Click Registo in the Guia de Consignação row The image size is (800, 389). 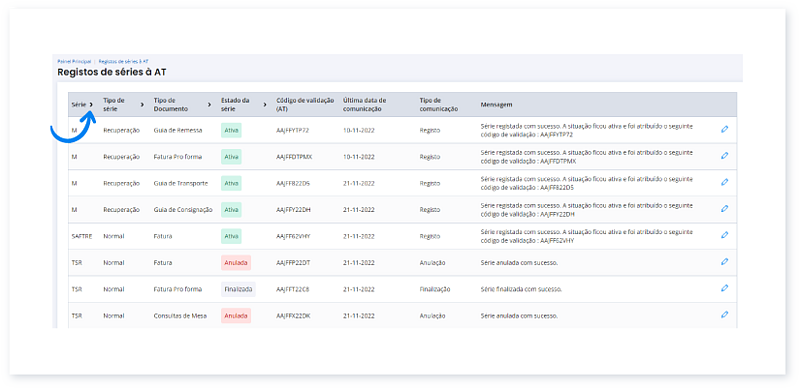[430, 210]
